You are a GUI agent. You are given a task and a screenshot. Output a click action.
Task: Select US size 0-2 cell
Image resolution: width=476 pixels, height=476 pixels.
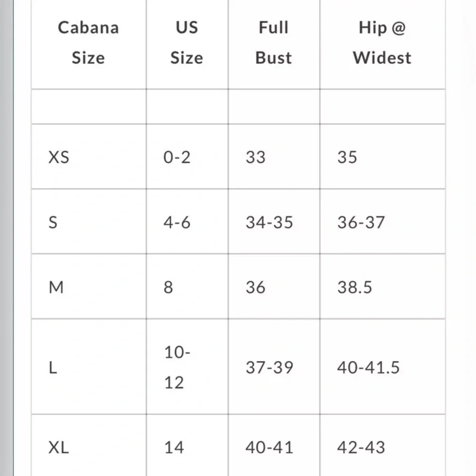177,157
